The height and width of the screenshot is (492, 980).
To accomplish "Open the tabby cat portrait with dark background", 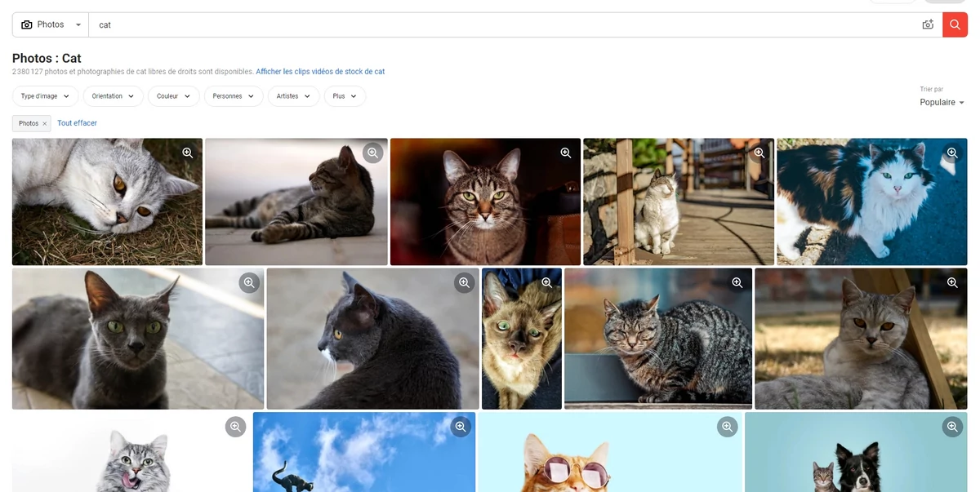I will pos(485,202).
